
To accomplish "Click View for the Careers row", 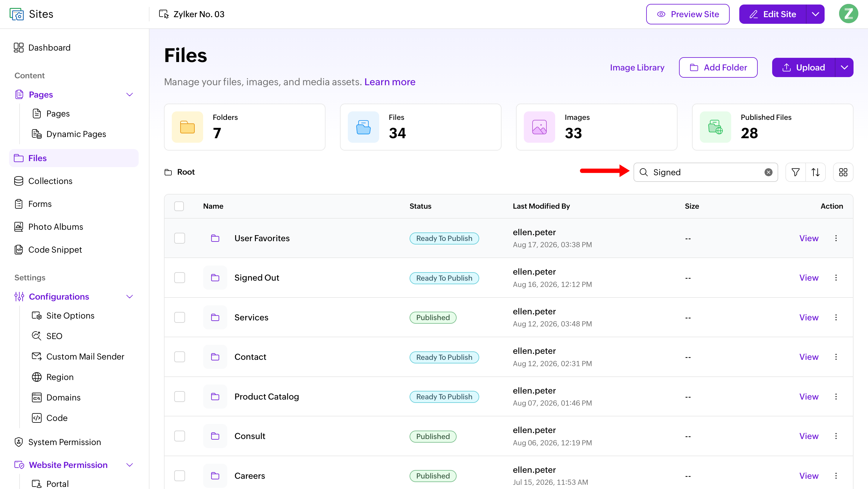I will [x=809, y=475].
